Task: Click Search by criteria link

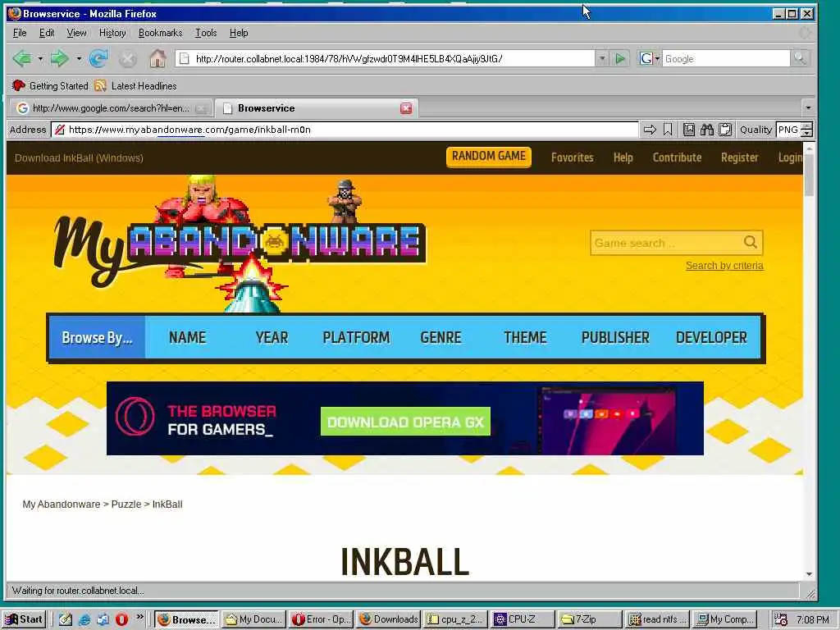Action: [724, 266]
